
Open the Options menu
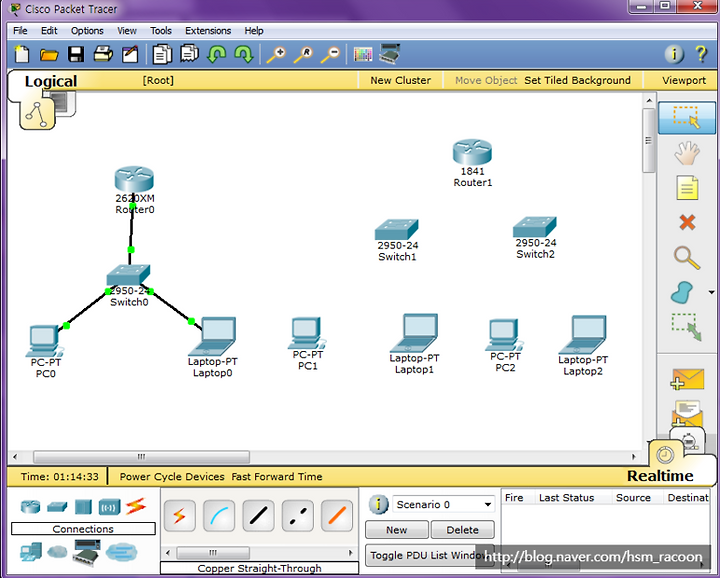click(87, 31)
